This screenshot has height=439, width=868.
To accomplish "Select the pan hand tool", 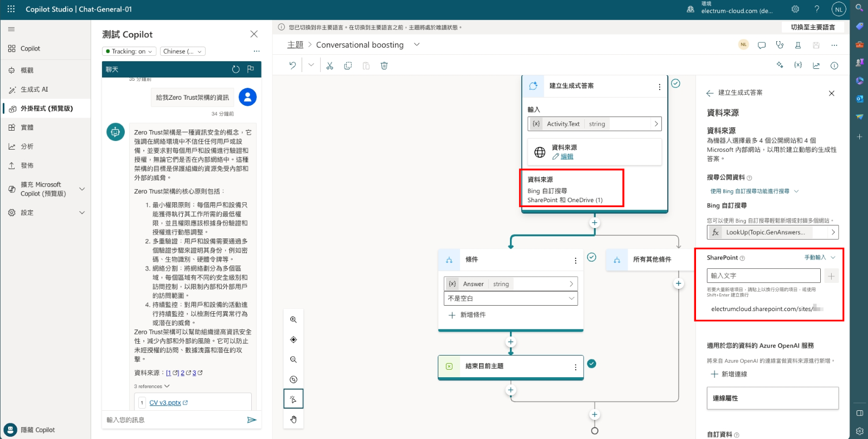I will coord(293,419).
